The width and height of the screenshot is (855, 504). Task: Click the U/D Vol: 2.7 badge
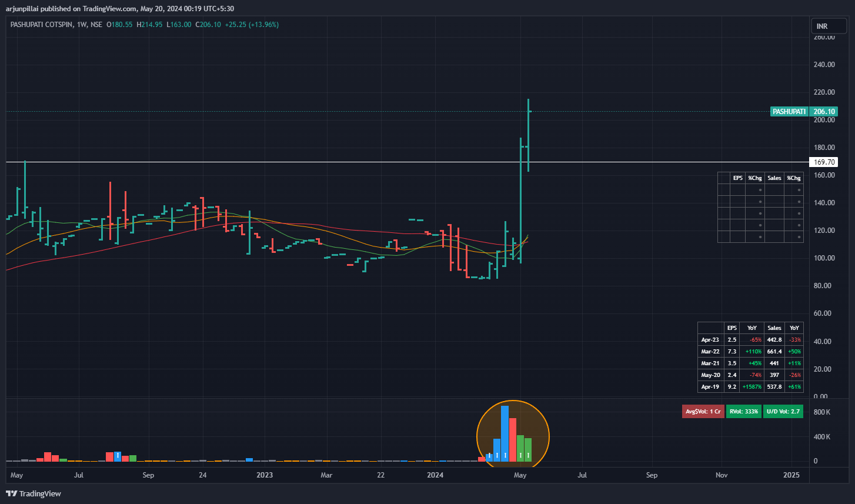[x=783, y=412]
